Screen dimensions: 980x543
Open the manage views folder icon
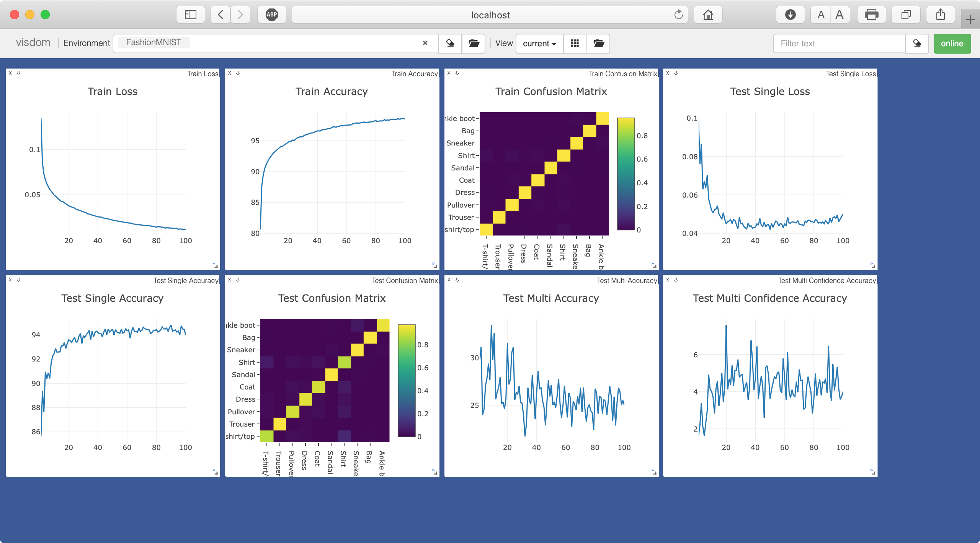(599, 43)
